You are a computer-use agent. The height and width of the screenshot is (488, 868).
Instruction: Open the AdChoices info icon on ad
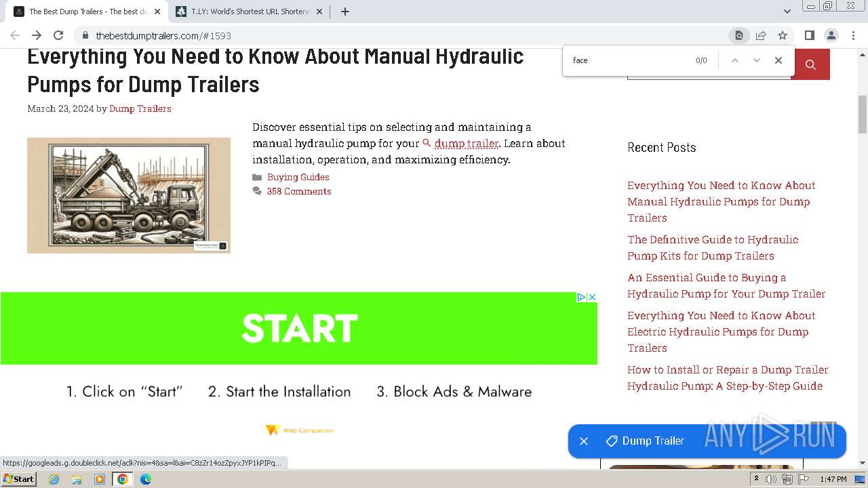[581, 297]
